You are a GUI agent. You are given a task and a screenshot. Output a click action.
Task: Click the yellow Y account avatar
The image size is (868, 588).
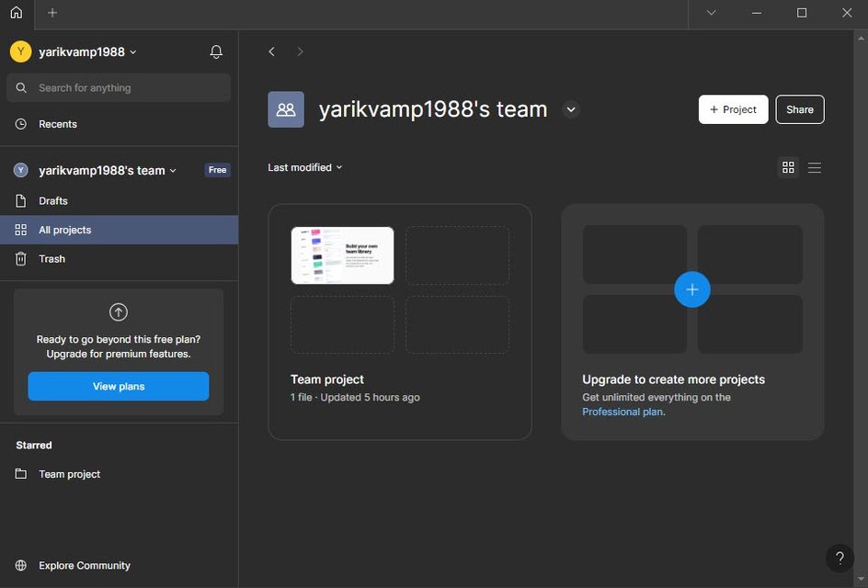click(x=20, y=52)
